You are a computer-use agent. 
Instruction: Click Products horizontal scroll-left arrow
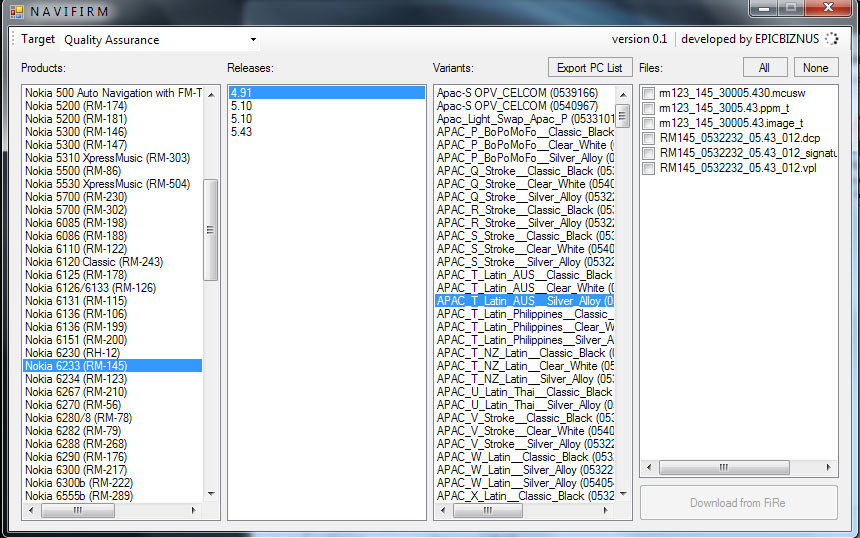31,510
